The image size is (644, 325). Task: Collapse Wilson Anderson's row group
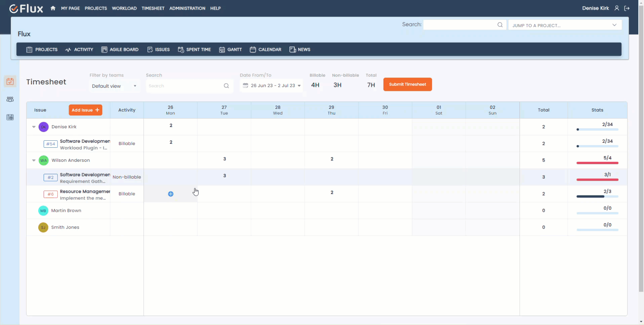point(34,160)
